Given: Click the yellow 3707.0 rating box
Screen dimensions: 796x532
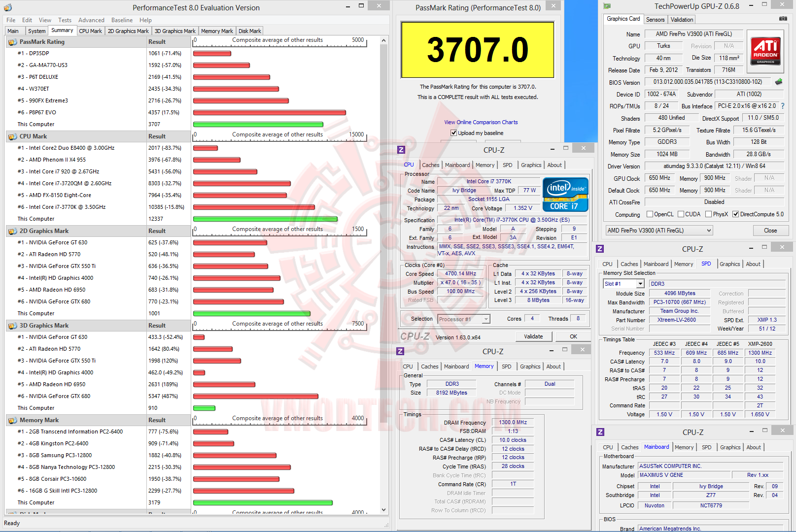Looking at the screenshot, I should (478, 50).
